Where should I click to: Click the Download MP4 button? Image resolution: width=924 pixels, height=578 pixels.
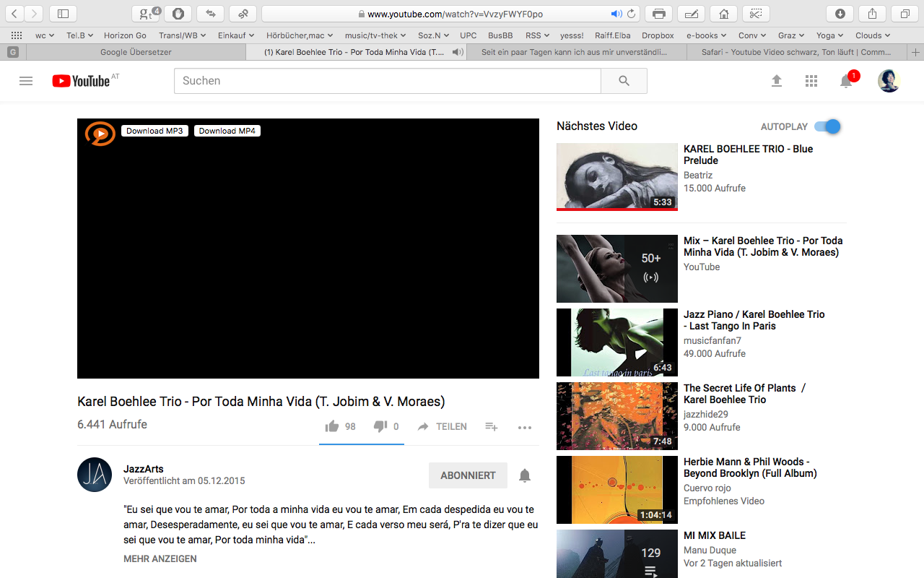click(227, 131)
